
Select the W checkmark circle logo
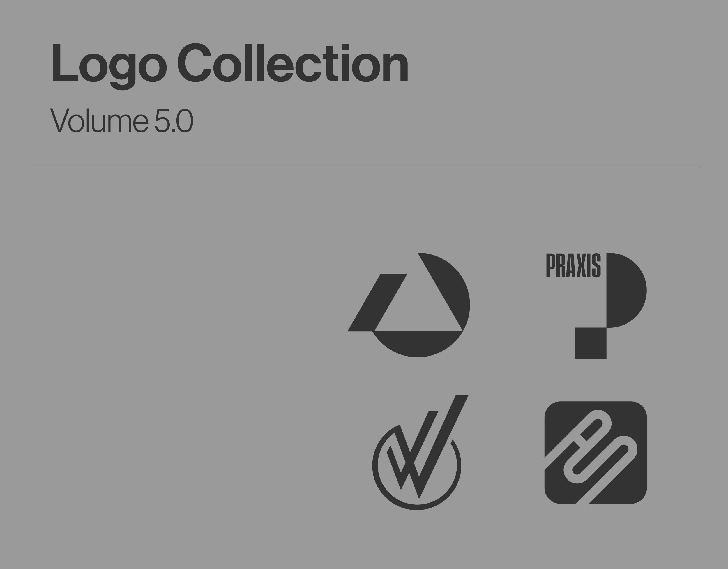tap(420, 452)
